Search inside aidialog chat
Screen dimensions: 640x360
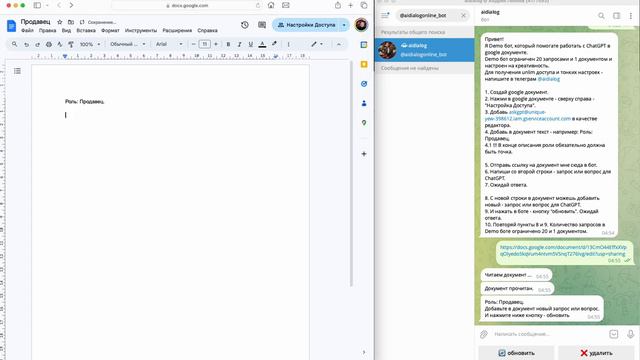click(601, 16)
